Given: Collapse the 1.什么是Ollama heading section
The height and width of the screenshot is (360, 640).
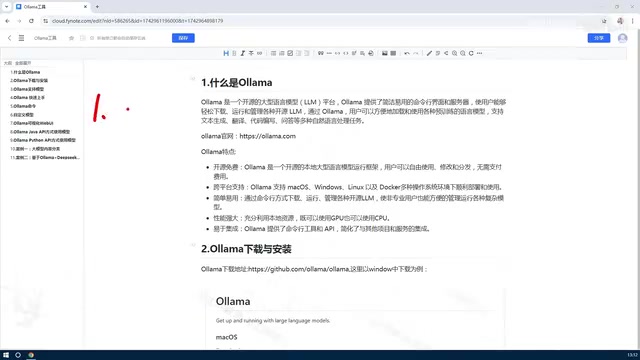Looking at the screenshot, I should click(193, 78).
